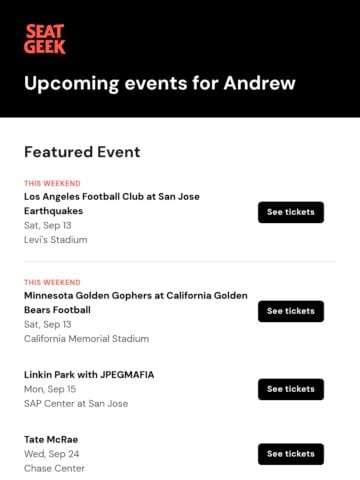Open Minnesota Golden Gophers at California Golden Bears title
The width and height of the screenshot is (360, 480).
(136, 303)
